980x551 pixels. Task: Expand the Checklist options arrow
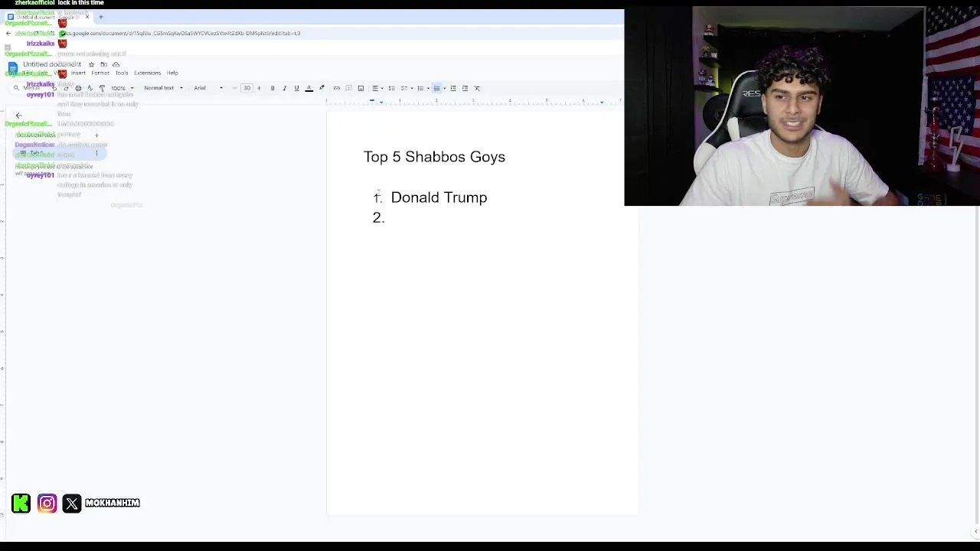(412, 88)
